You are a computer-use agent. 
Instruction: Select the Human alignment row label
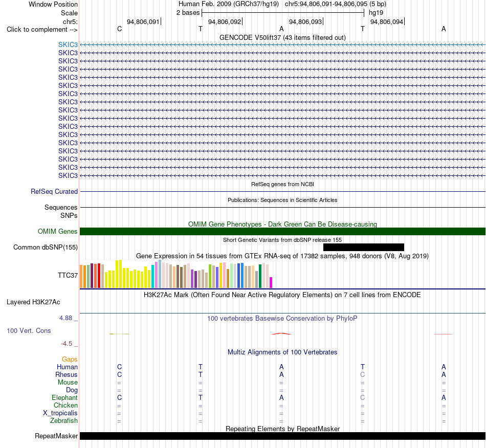point(67,367)
